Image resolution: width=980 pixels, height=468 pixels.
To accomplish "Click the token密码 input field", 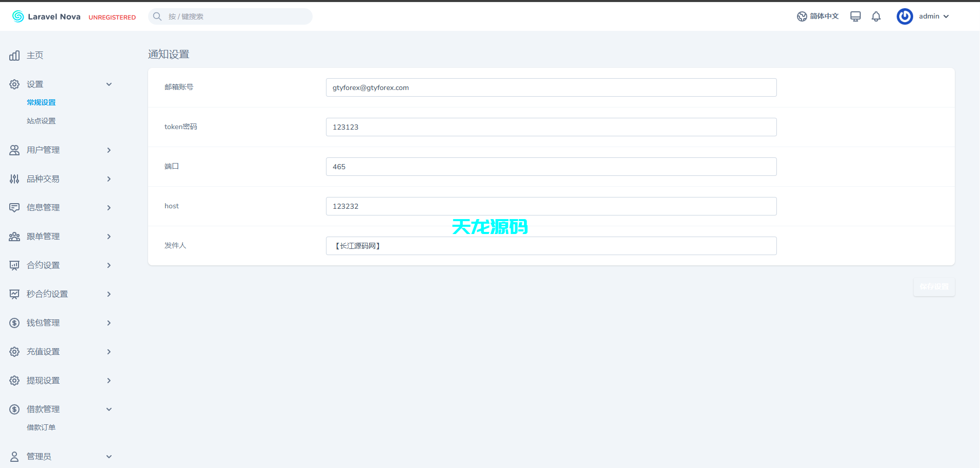I will pos(551,127).
